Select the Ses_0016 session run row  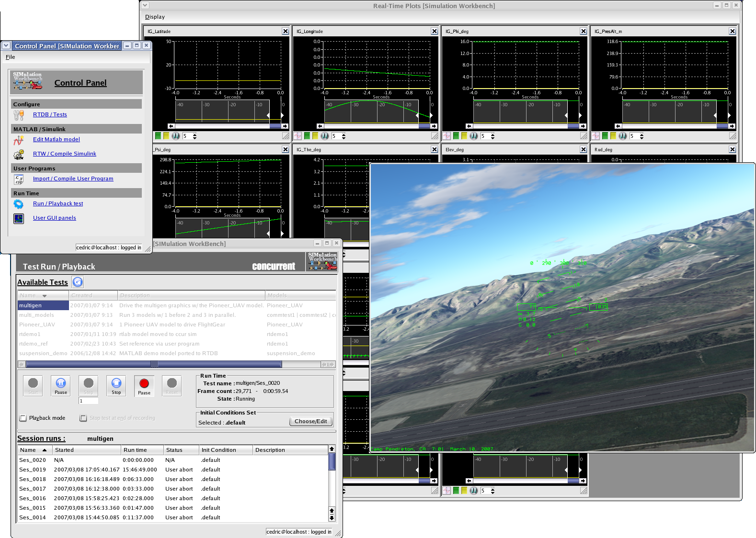click(x=173, y=498)
